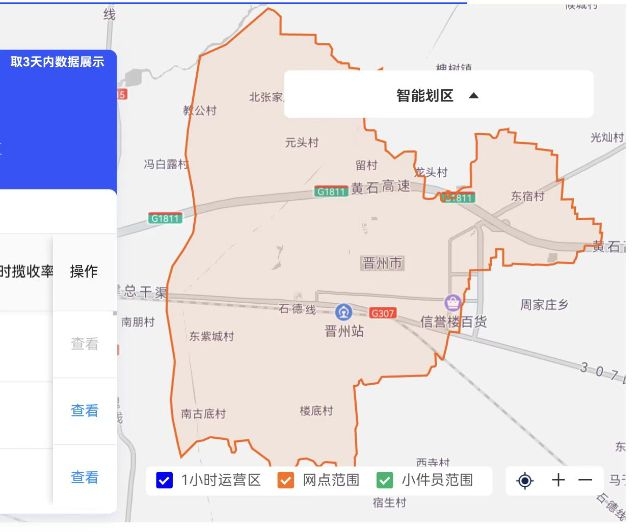The image size is (640, 532).
Task: Click the red G307 road shield
Action: 383,313
